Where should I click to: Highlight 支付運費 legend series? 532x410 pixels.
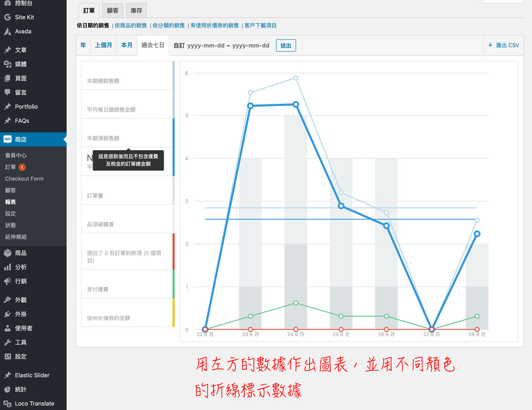coord(128,284)
